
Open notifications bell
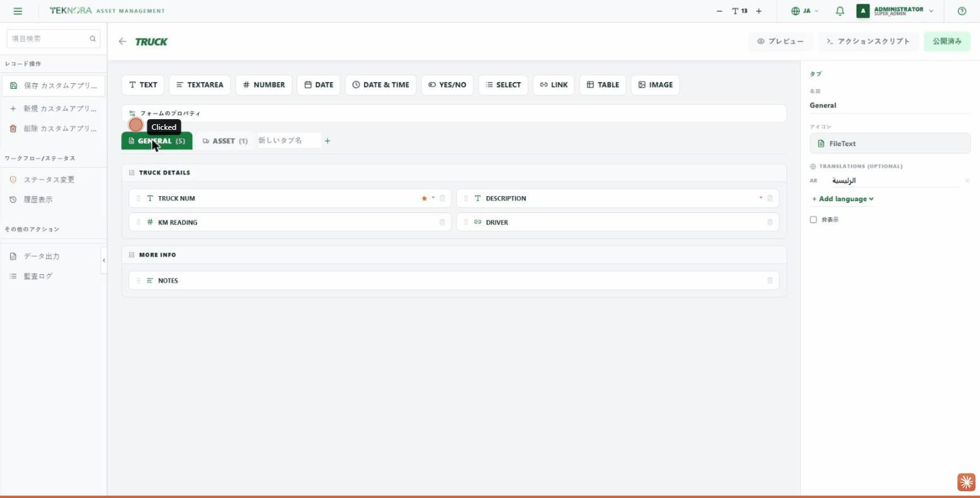click(840, 11)
